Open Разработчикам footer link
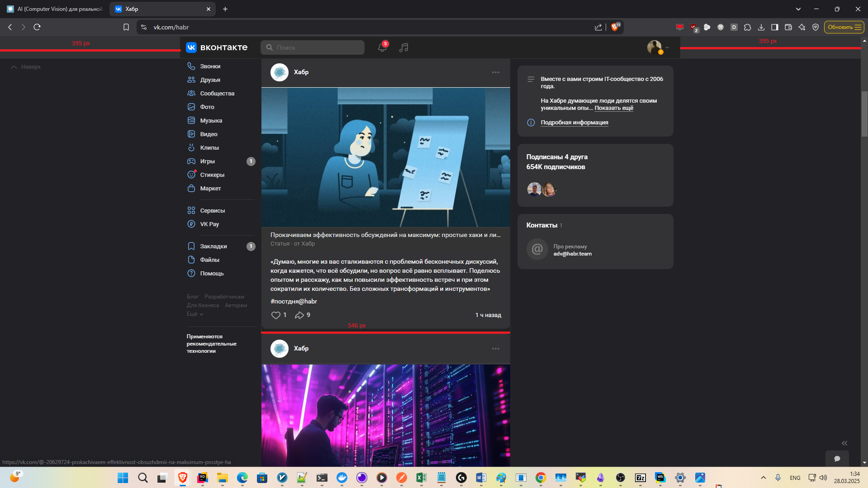Screen dimensions: 868x488 click(x=224, y=297)
